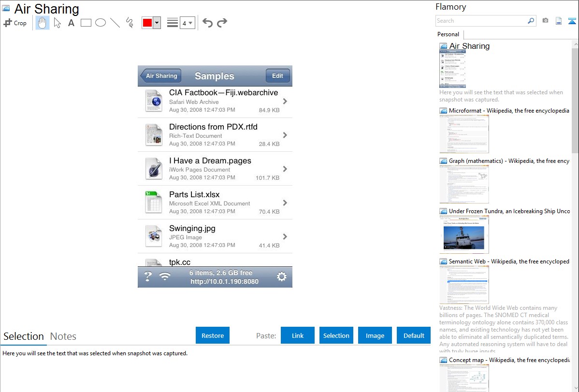Open the Personal tab
The height and width of the screenshot is (392, 579).
(449, 34)
